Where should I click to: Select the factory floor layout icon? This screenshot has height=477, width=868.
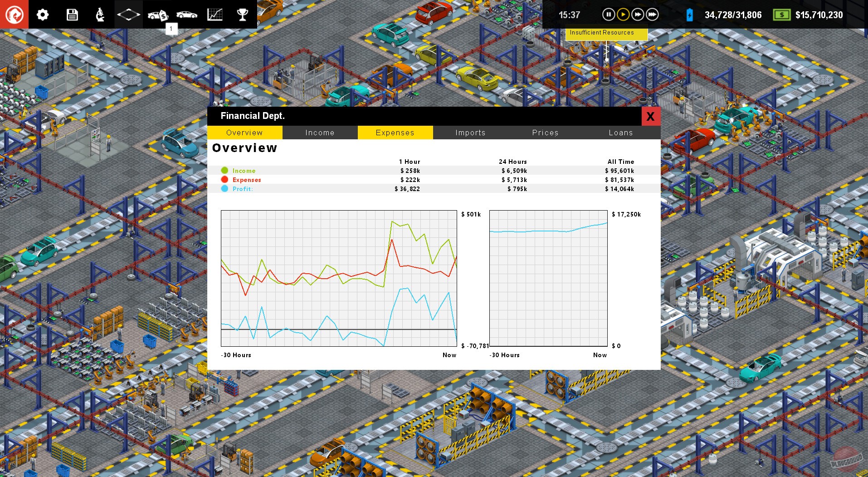[128, 15]
